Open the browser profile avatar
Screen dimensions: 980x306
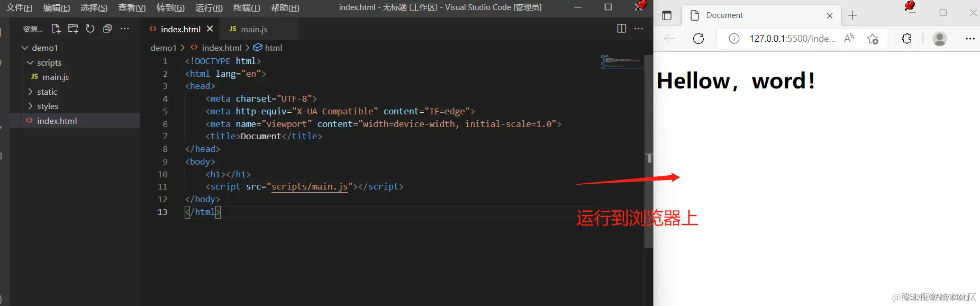coord(940,39)
